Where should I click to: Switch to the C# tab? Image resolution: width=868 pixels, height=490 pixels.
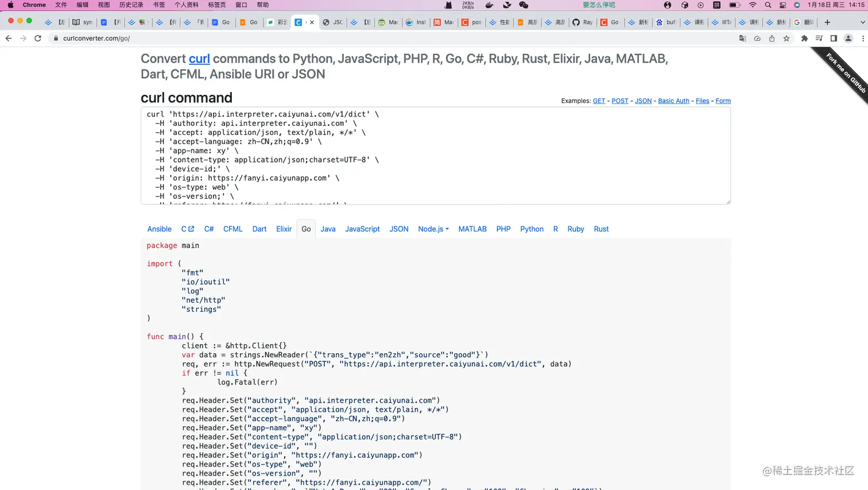pos(209,229)
